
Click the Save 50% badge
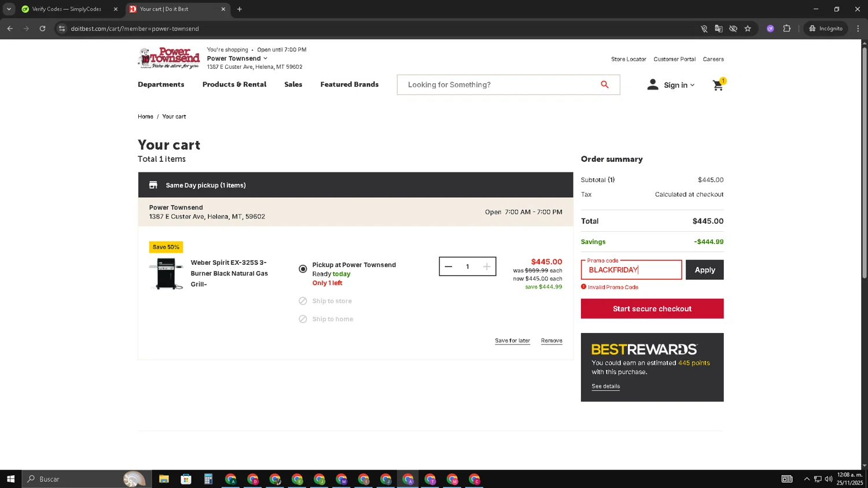166,247
